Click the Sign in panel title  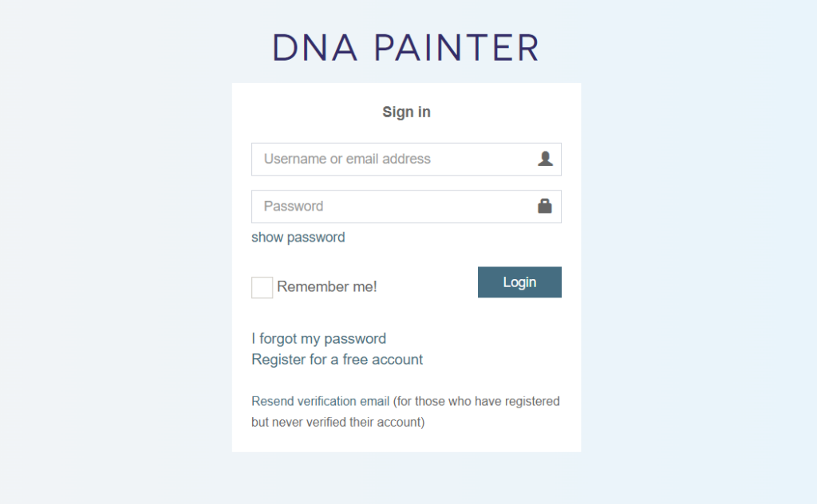pyautogui.click(x=405, y=112)
